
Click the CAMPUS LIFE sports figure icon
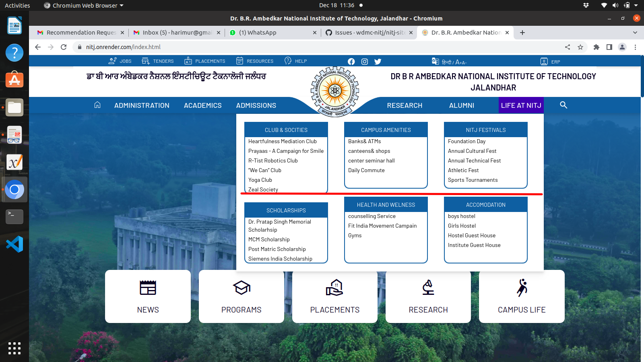[521, 288]
